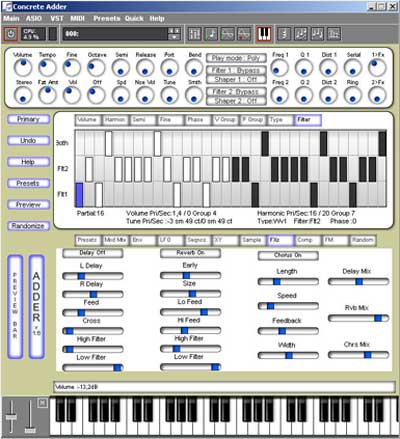This screenshot has width=400, height=439.
Task: Click the Volume -13,2dB status field
Action: [x=224, y=387]
